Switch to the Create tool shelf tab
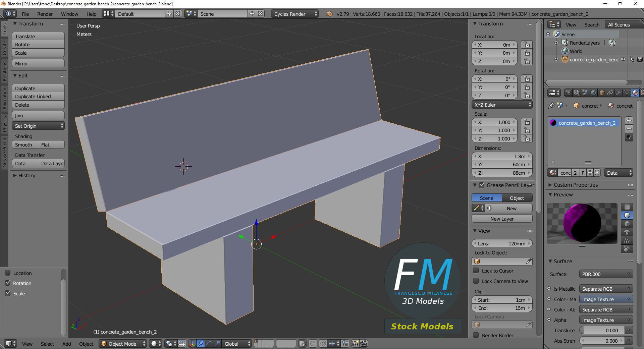This screenshot has height=349, width=644. (4, 48)
